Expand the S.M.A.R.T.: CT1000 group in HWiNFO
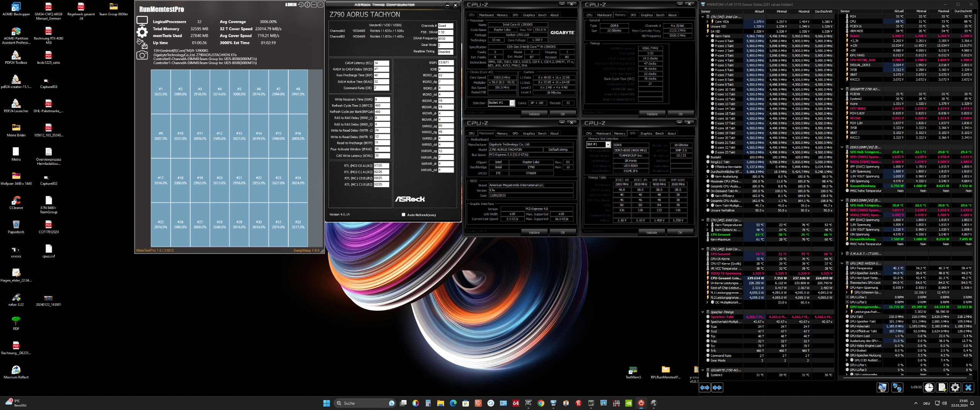The height and width of the screenshot is (410, 980). coord(842,254)
